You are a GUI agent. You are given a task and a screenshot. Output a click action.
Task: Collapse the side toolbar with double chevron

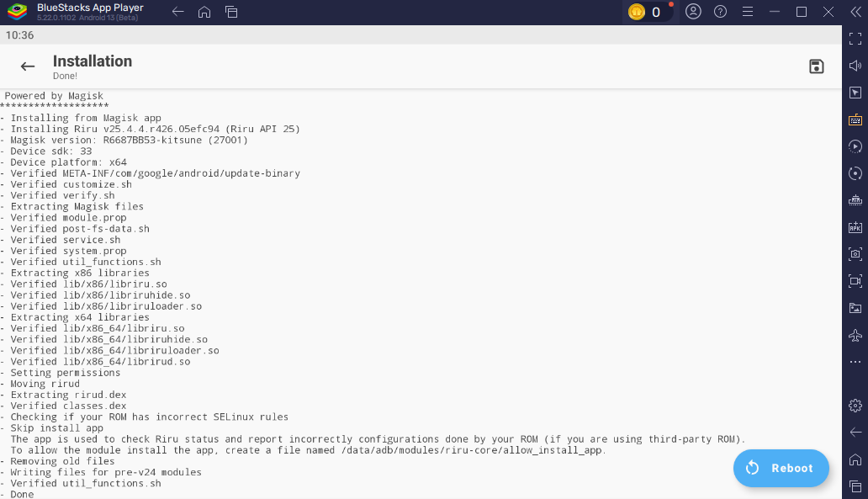[x=856, y=12]
